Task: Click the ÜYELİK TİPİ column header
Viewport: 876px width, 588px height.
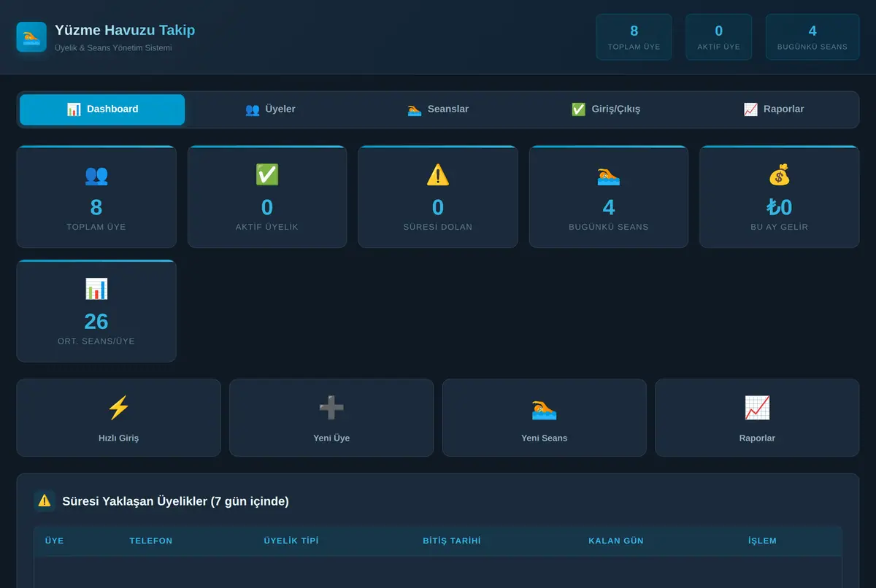Action: [291, 541]
